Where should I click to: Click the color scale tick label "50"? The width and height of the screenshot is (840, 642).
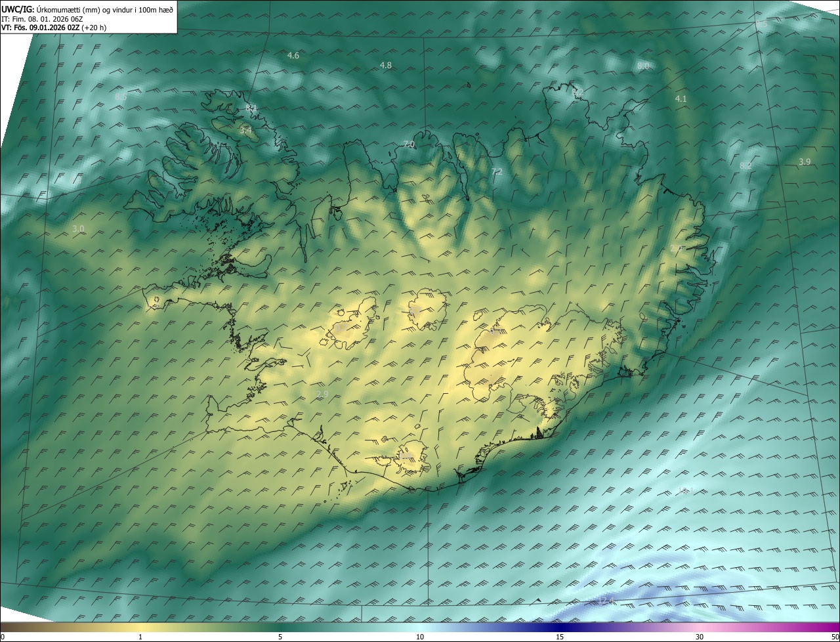(835, 637)
